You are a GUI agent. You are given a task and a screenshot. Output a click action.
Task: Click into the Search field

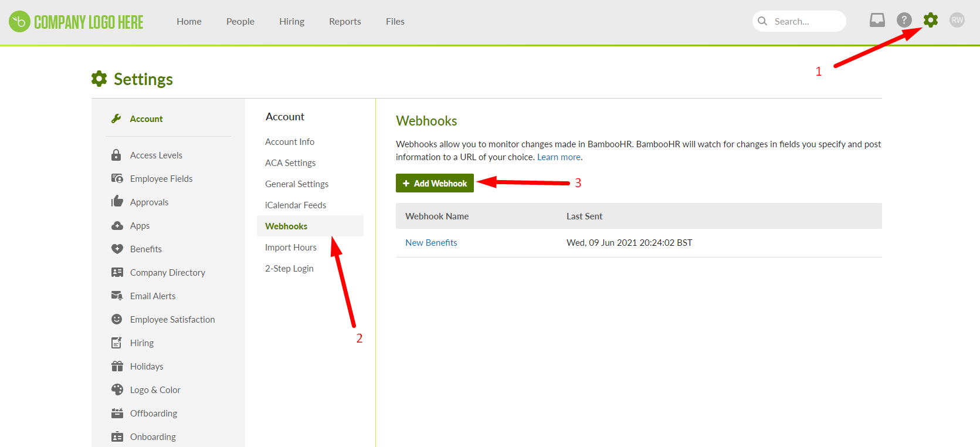(x=799, y=21)
